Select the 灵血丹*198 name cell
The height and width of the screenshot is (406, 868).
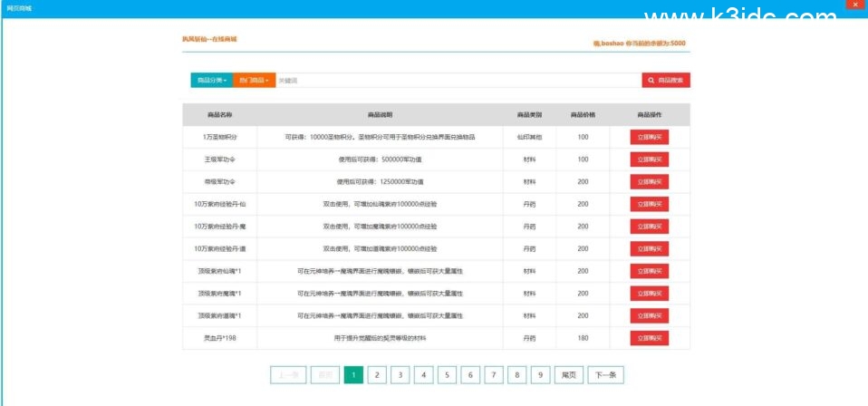pyautogui.click(x=220, y=338)
